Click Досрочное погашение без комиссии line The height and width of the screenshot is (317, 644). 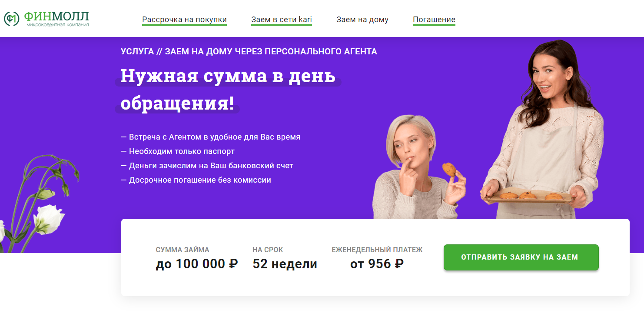click(196, 180)
